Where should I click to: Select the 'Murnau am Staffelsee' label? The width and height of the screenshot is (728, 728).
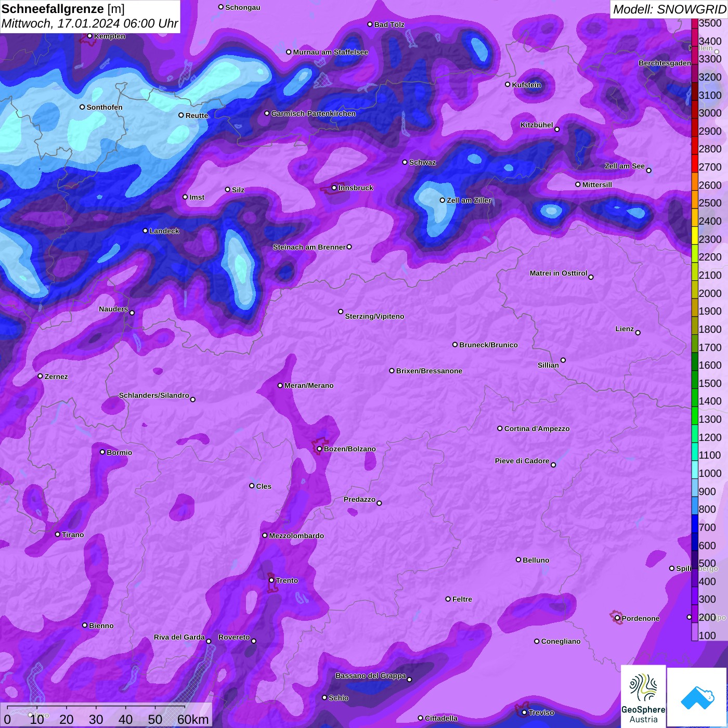331,52
